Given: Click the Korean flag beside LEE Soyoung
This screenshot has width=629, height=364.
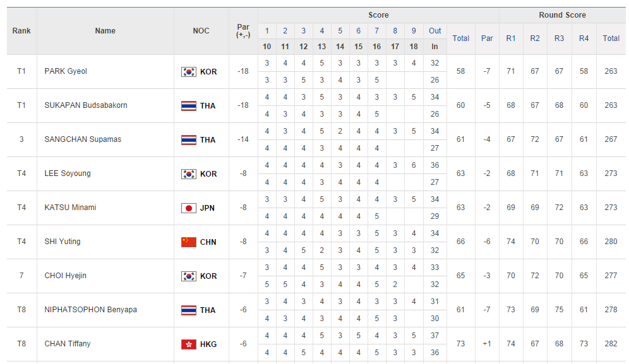Looking at the screenshot, I should (x=188, y=174).
